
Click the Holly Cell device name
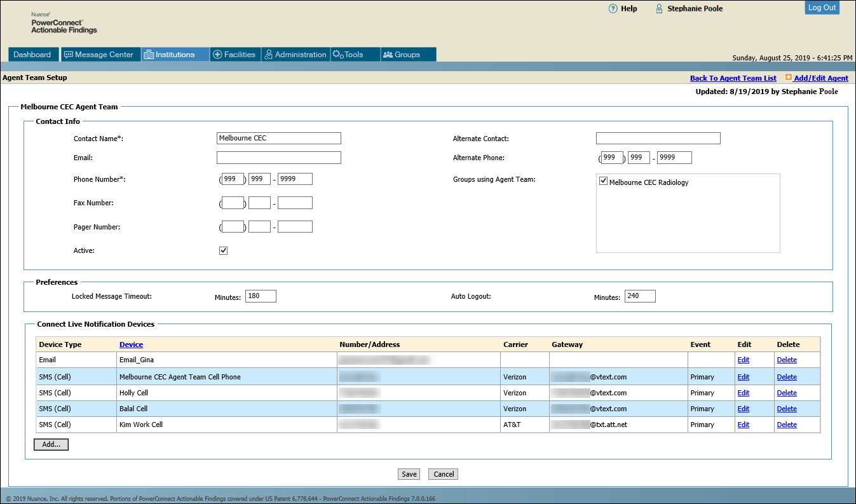pos(133,393)
